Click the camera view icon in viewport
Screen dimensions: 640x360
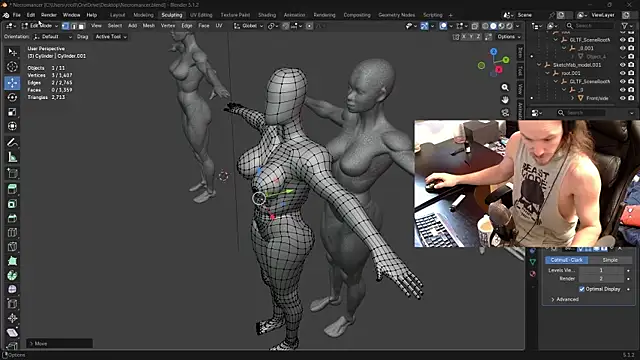click(505, 112)
